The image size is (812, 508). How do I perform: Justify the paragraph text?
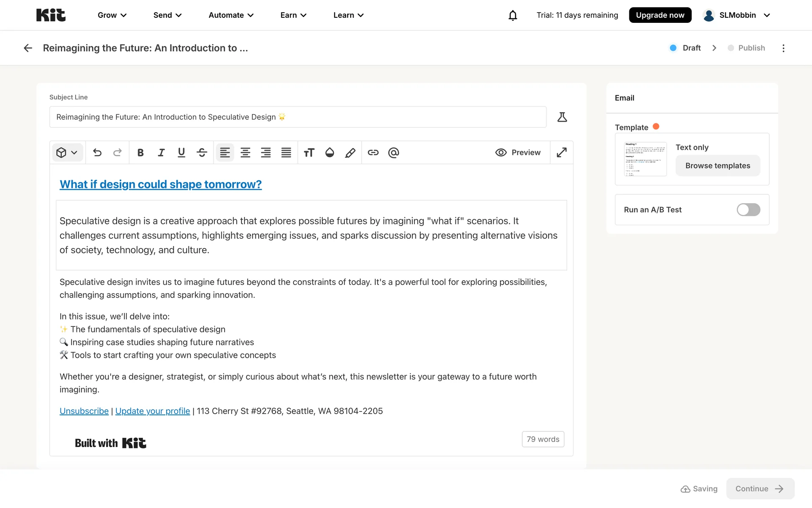[x=286, y=152]
